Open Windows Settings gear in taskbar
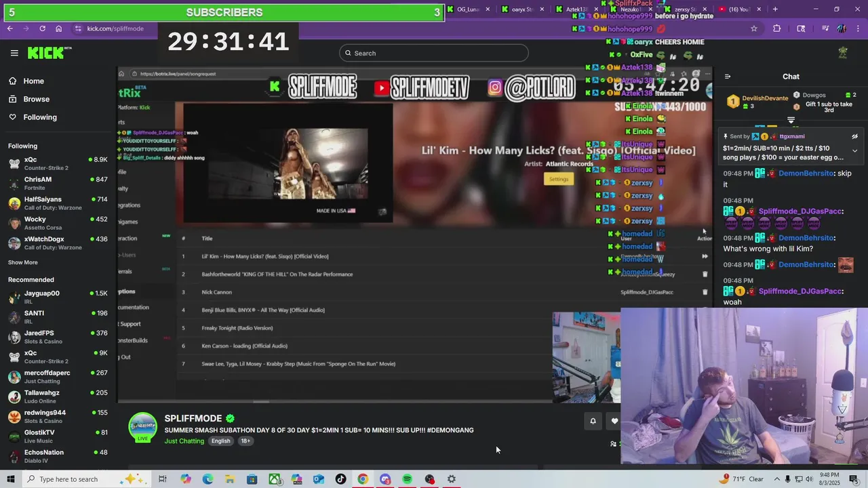The width and height of the screenshot is (868, 488). click(x=452, y=479)
